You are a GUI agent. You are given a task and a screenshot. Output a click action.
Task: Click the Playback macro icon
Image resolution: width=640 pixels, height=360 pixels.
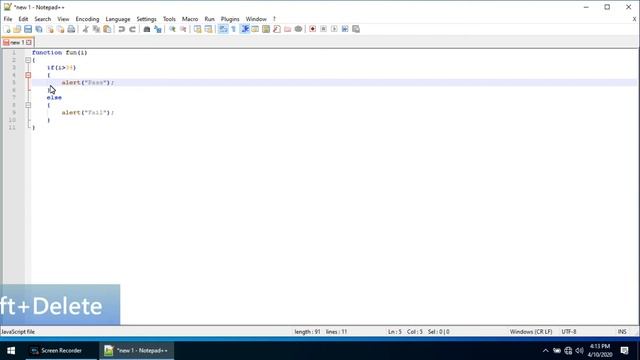[334, 29]
